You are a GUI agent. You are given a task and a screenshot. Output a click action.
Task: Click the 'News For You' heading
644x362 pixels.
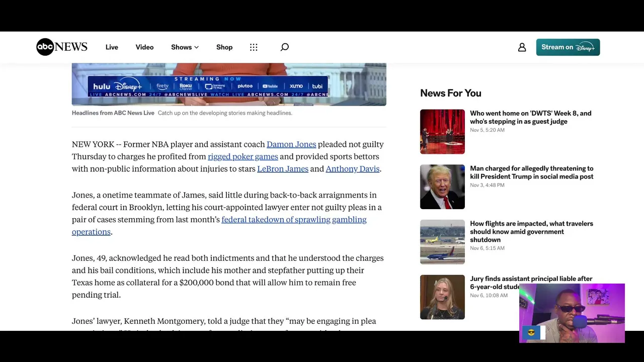pos(451,93)
